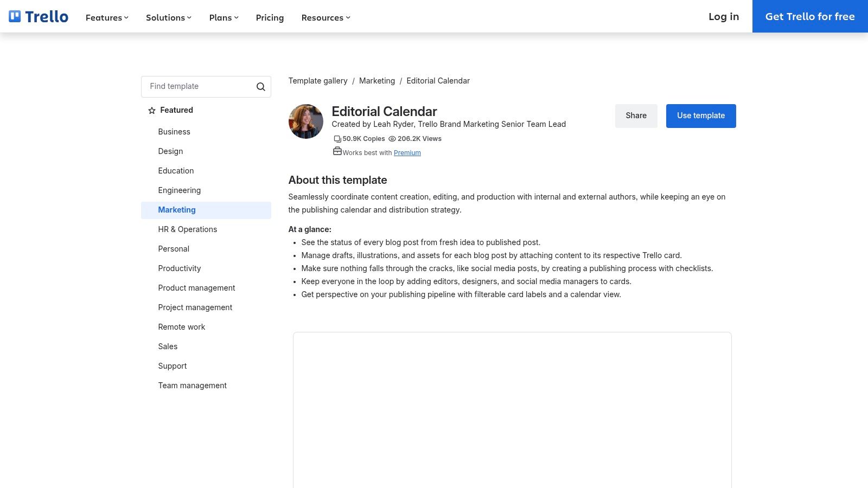Click the magnifying glass search icon

click(261, 87)
